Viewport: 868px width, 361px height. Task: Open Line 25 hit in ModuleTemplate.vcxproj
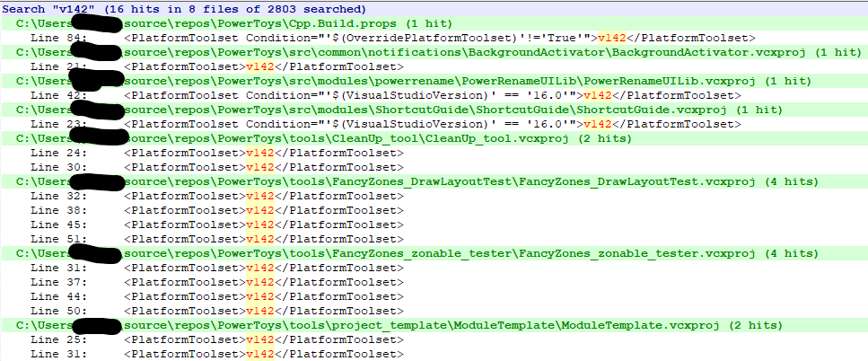pyautogui.click(x=434, y=340)
